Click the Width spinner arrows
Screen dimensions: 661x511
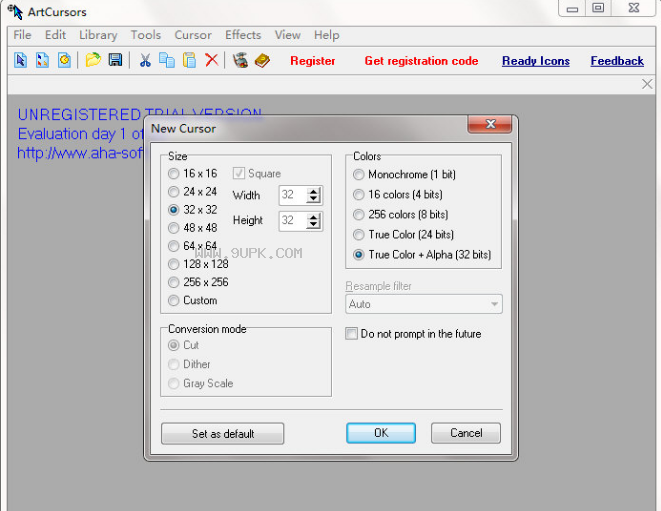[x=314, y=195]
